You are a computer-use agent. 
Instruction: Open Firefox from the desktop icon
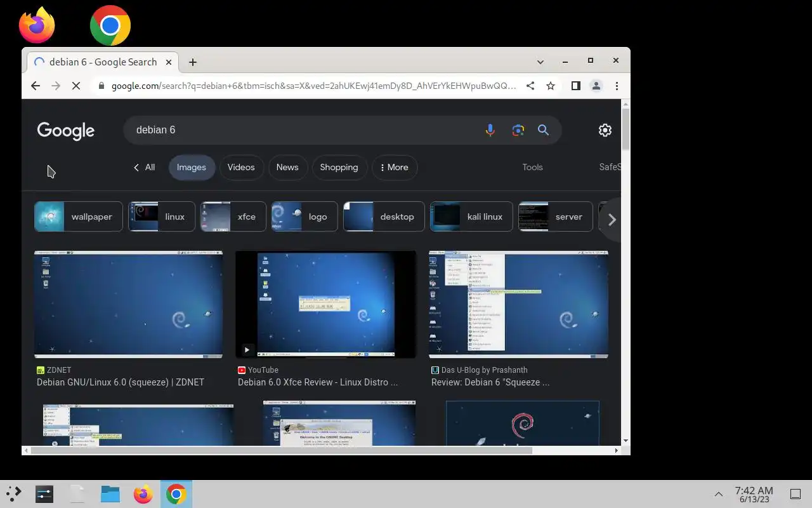(37, 25)
